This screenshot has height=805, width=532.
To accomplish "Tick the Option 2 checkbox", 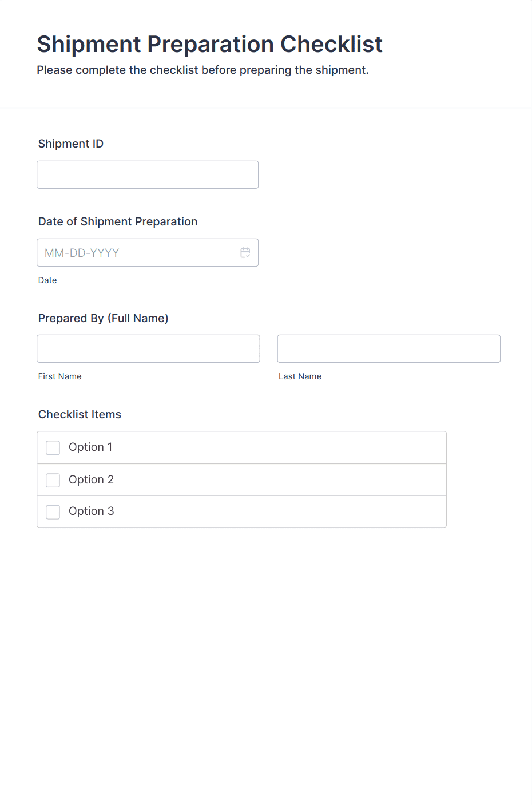I will pos(53,480).
